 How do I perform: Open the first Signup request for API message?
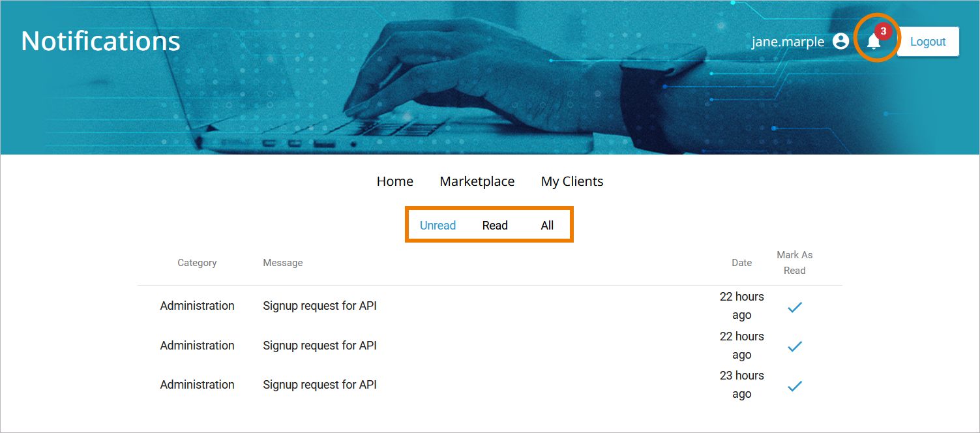tap(319, 306)
